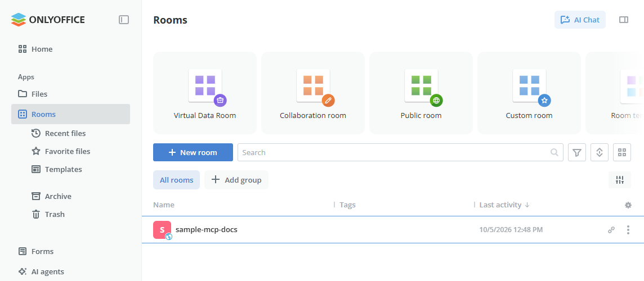Open sample-mcp-docs three-dot context menu
Image resolution: width=644 pixels, height=281 pixels.
click(x=628, y=230)
